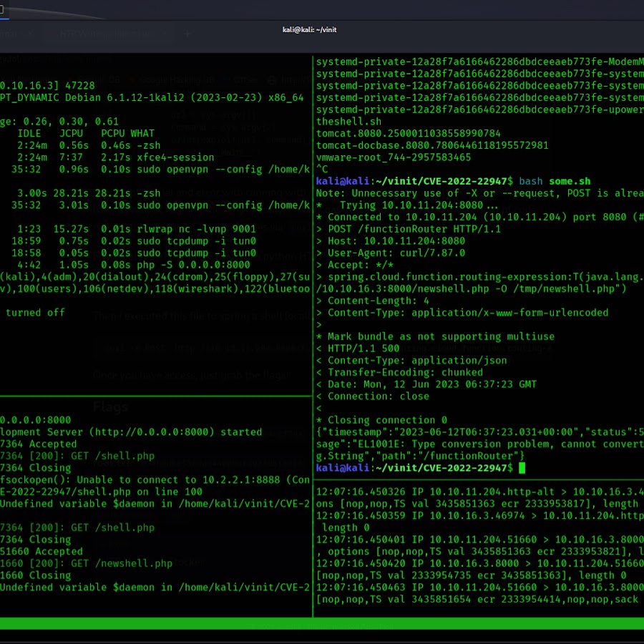Click the 'IDLE JCPU PCPU WHAT' header row
Viewport: 644px width, 644px height.
pos(86,134)
